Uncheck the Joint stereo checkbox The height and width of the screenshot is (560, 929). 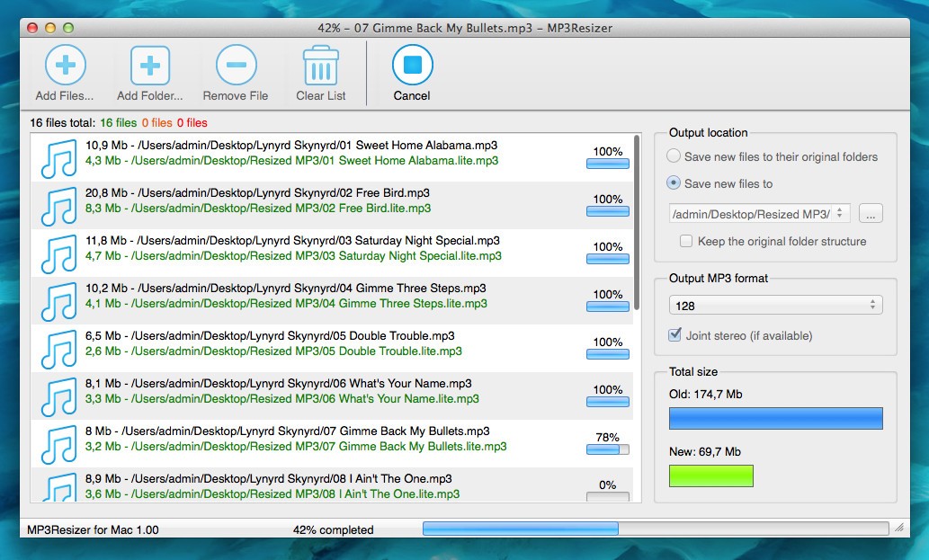point(675,335)
